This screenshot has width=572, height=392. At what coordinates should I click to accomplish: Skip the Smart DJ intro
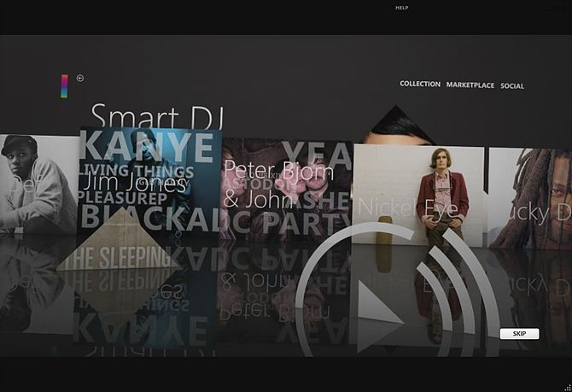519,334
